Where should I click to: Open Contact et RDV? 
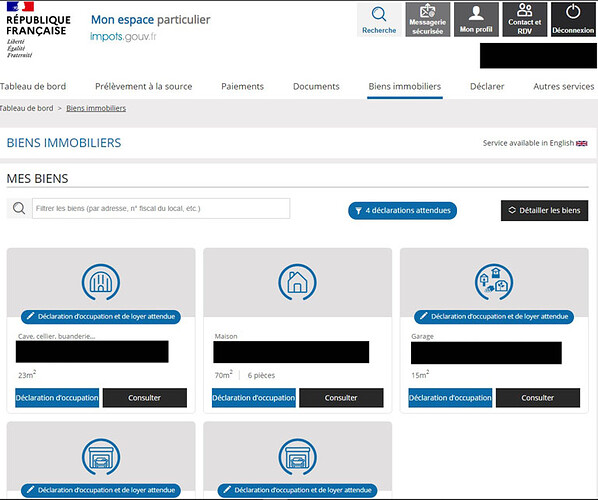[524, 20]
